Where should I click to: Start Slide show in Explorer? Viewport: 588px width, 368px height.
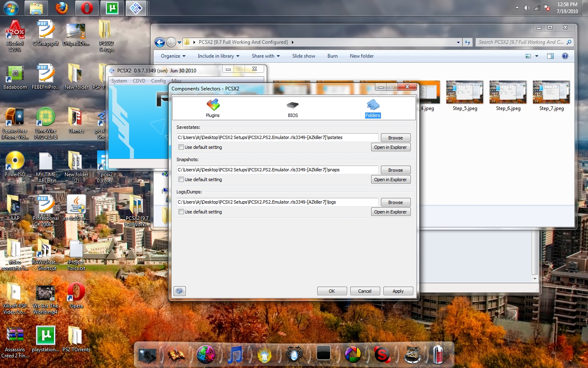304,56
